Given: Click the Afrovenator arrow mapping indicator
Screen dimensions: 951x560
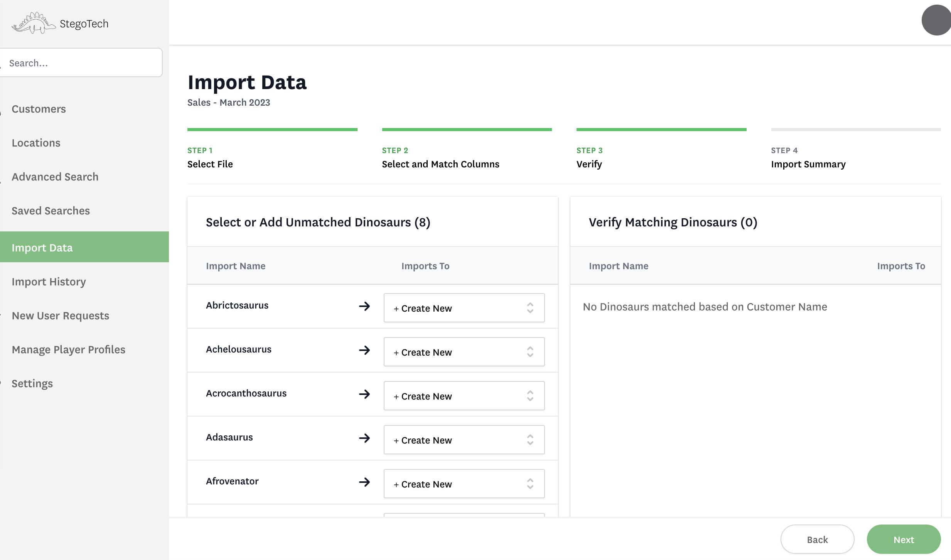Looking at the screenshot, I should pyautogui.click(x=364, y=482).
